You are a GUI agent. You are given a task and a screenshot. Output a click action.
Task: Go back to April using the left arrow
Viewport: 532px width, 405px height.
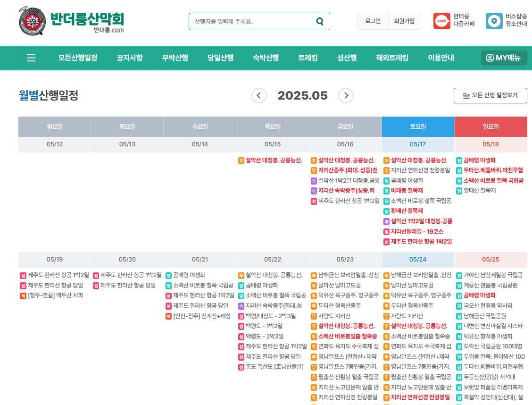click(258, 95)
